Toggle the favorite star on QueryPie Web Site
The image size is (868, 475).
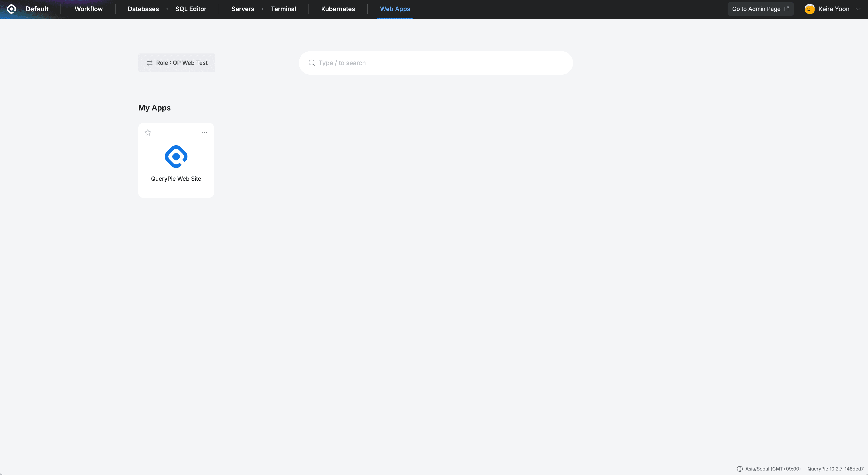coord(148,132)
